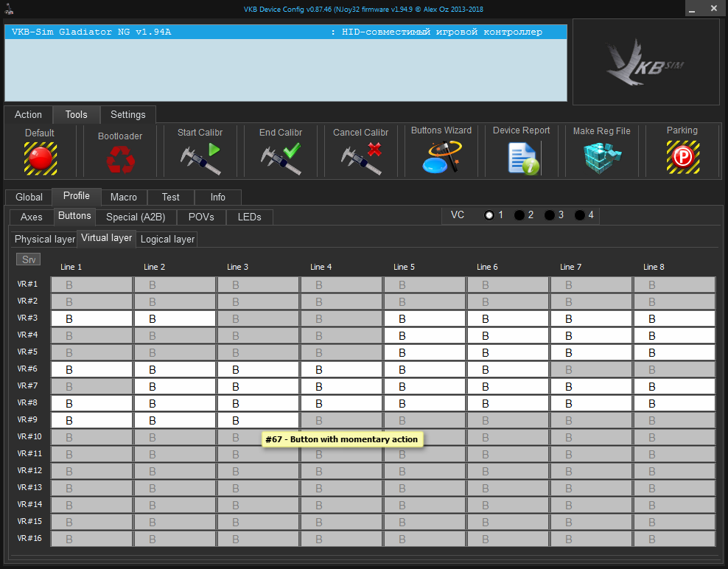The height and width of the screenshot is (569, 728).
Task: Switch to the Tools tab
Action: pos(76,114)
